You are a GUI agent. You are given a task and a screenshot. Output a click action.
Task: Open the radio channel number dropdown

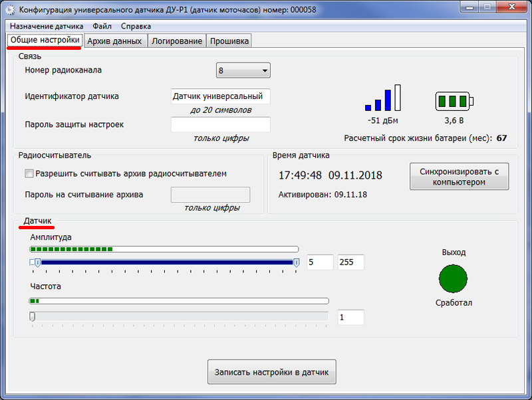pyautogui.click(x=243, y=70)
